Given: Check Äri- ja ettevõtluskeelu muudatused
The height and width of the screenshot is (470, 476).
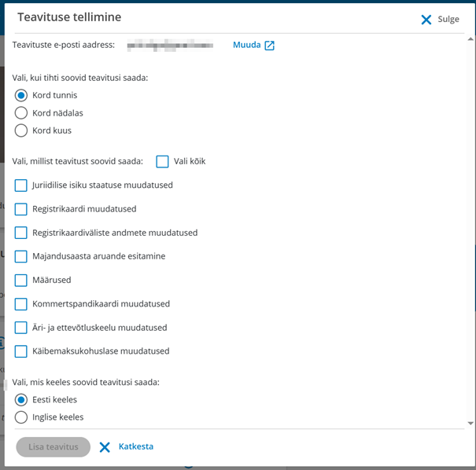Looking at the screenshot, I should coord(21,328).
